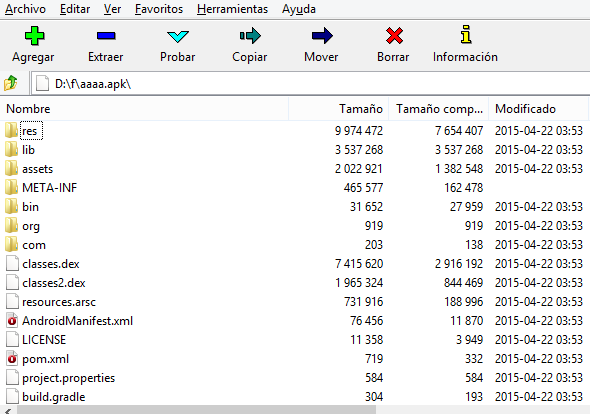590x414 pixels.
Task: Click the dark blue Mover arrow icon
Action: pyautogui.click(x=322, y=36)
